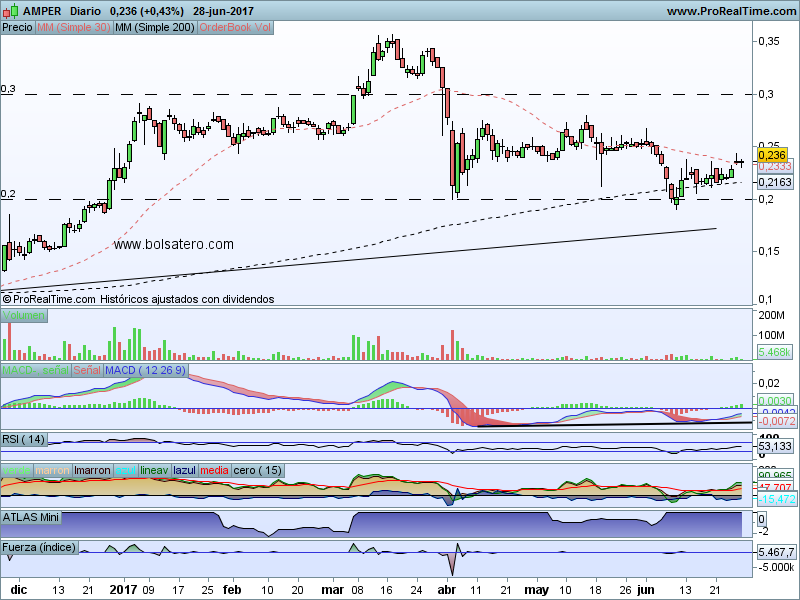Viewport: 800px width, 600px height.
Task: Select the Precio indicator label
Action: pyautogui.click(x=17, y=28)
